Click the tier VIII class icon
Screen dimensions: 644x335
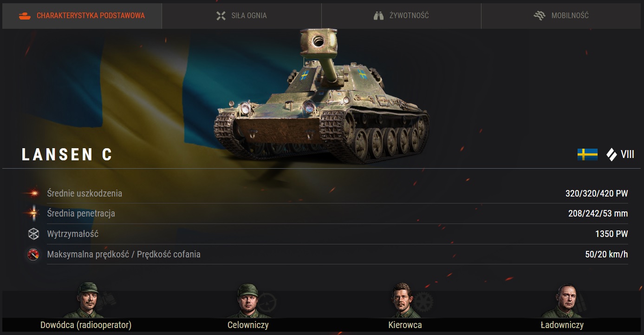611,154
